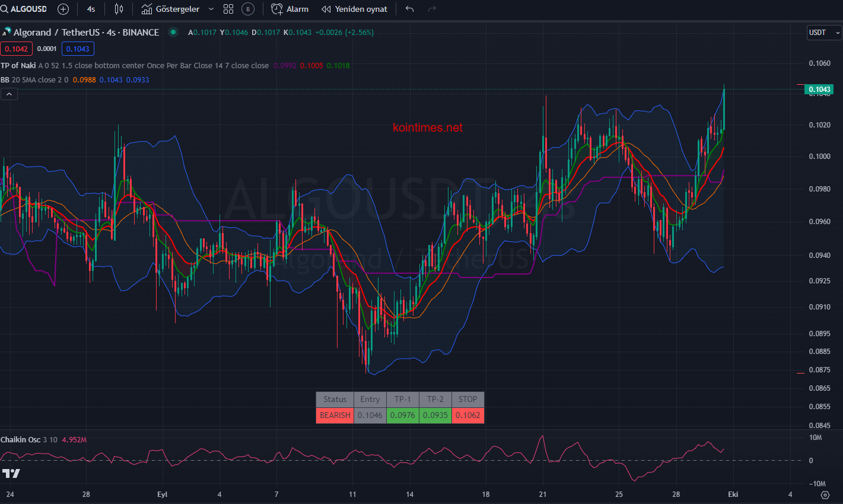Click the compare or add symbol plus icon
This screenshot has width=843, height=504.
pos(63,9)
